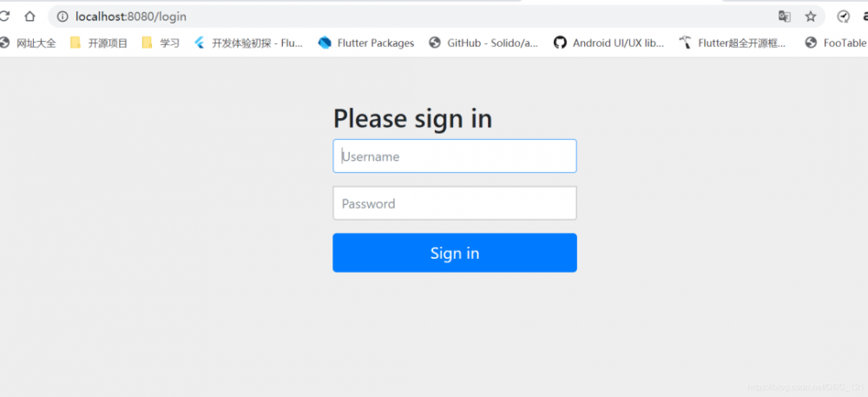Expand the 学习 bookmark folder
The image size is (868, 397).
[x=161, y=43]
